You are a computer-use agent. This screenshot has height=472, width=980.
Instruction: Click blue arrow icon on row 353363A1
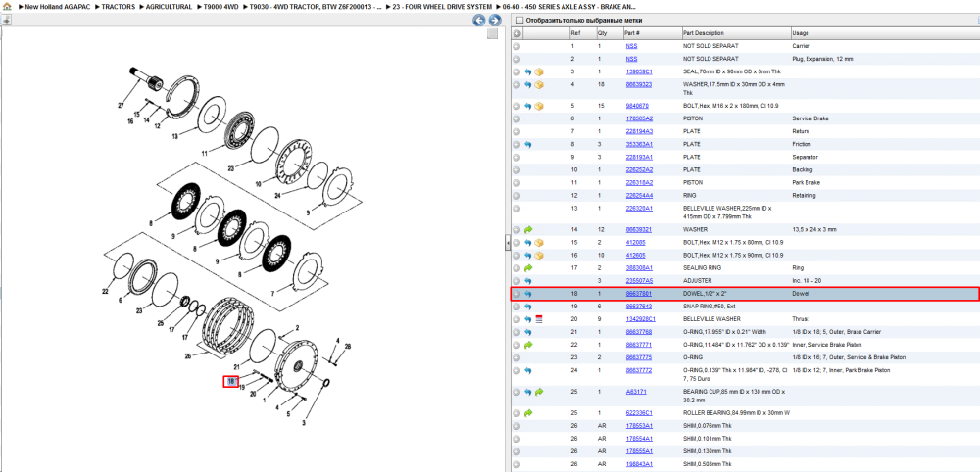click(x=528, y=144)
